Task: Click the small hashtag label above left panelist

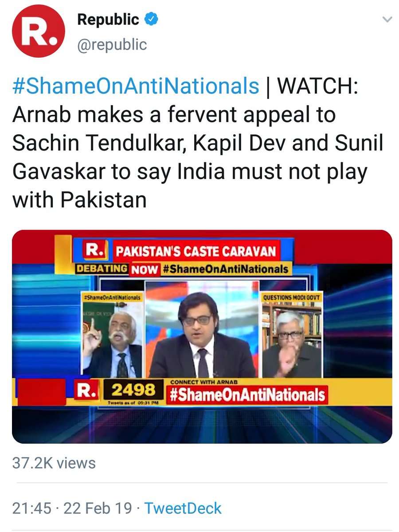Action: (112, 297)
